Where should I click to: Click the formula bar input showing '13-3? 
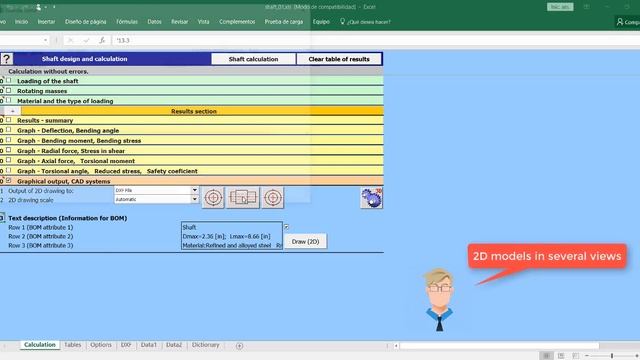(376, 40)
